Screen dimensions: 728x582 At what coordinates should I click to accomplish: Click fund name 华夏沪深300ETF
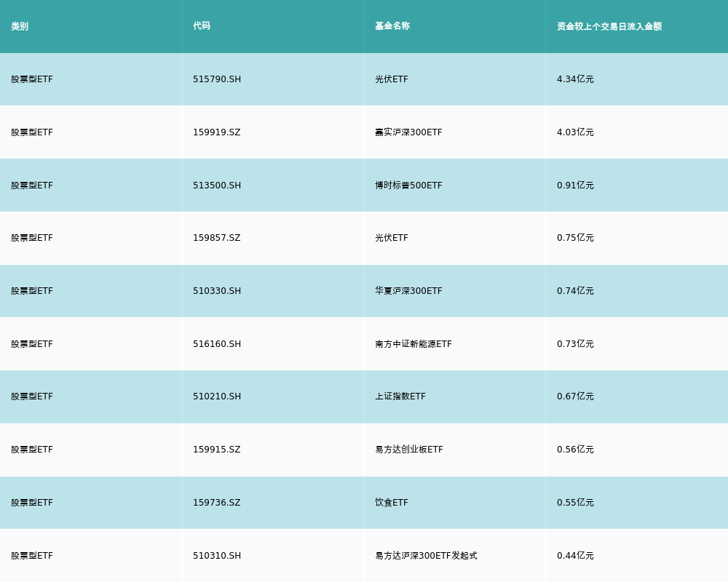pos(408,291)
